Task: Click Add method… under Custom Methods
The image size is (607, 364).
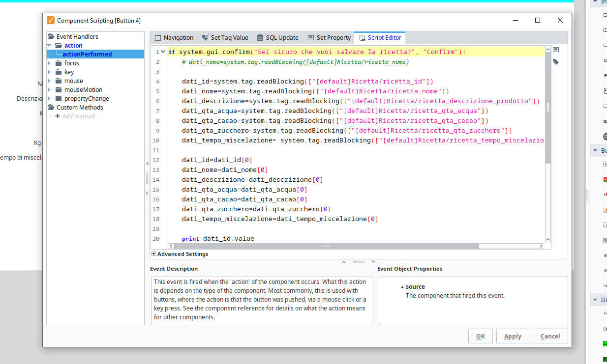Action: (x=78, y=116)
